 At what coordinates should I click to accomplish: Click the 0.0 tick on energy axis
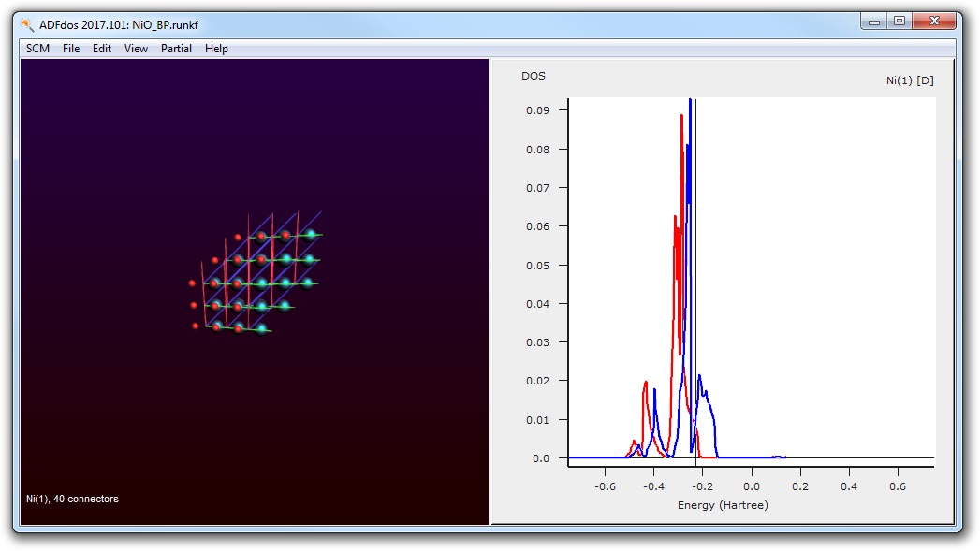pos(752,486)
